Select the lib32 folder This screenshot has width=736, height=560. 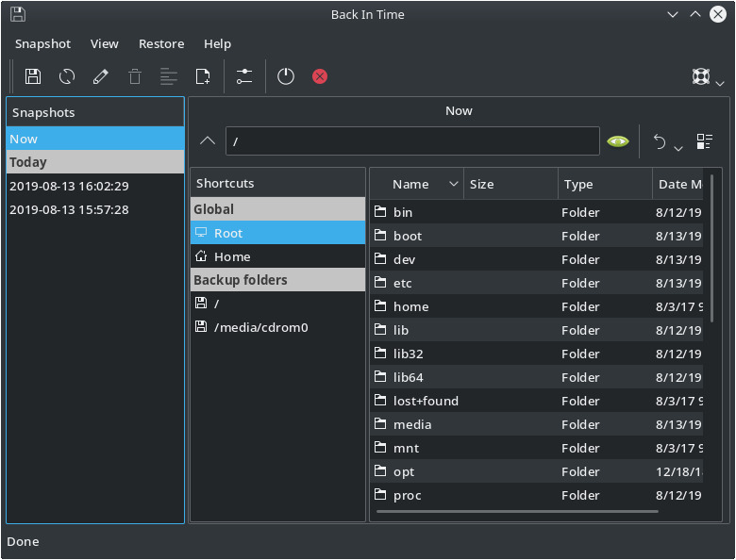[537, 354]
